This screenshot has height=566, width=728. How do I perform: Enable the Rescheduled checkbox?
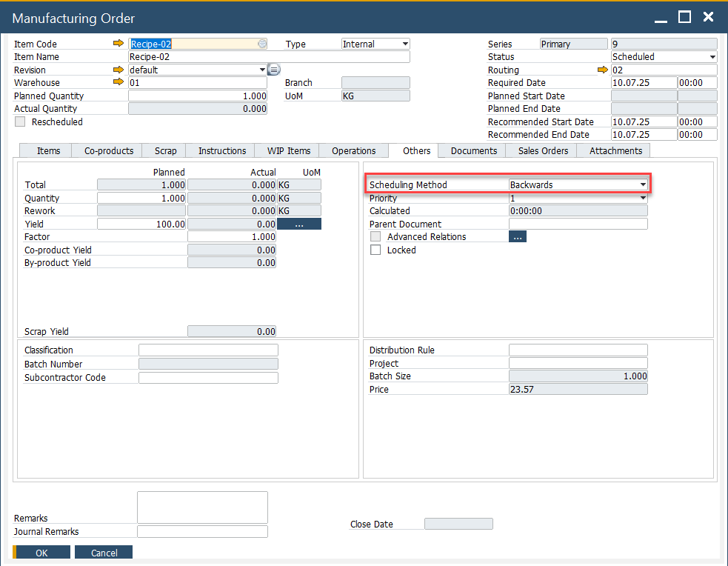tap(20, 121)
